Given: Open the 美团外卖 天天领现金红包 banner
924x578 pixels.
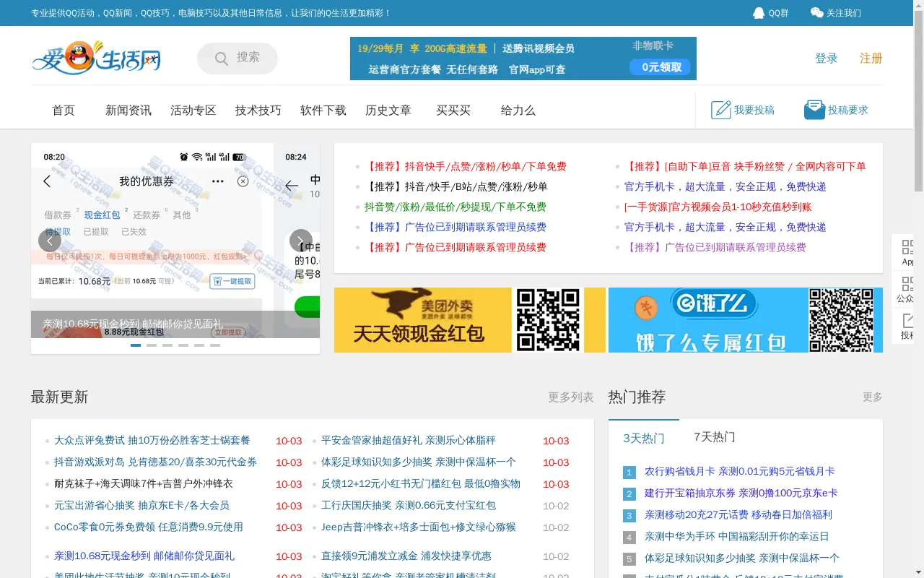Looking at the screenshot, I should [x=470, y=320].
